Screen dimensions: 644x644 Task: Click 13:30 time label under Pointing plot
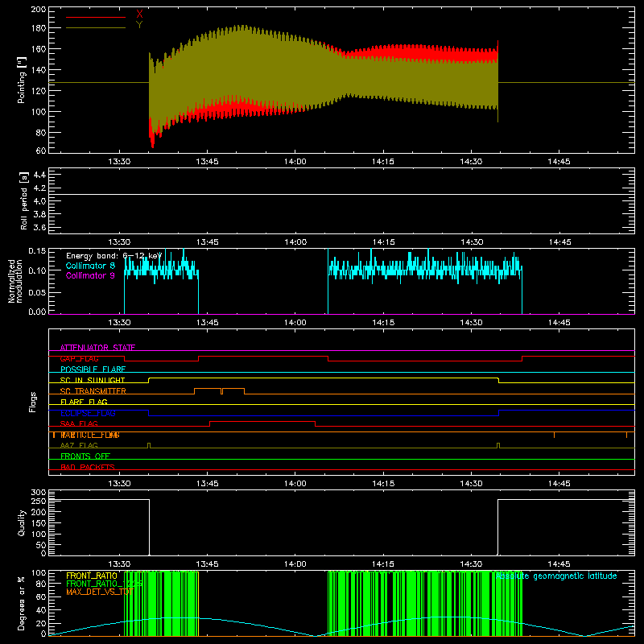click(119, 162)
